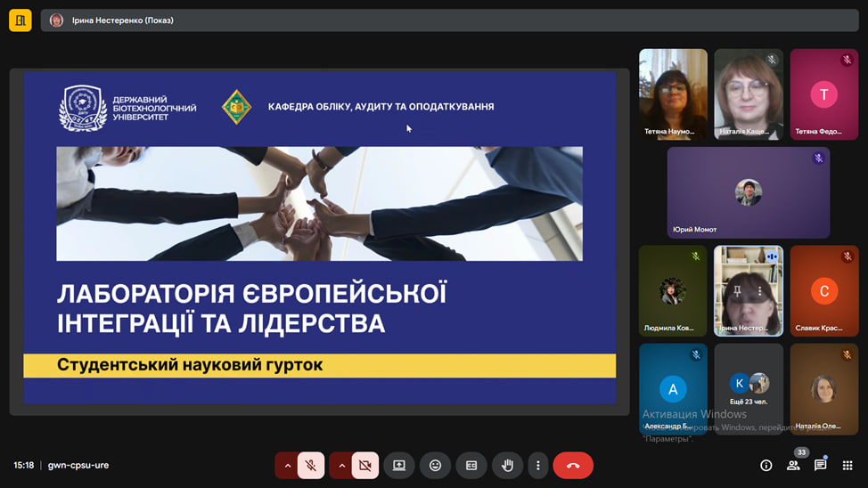Open the three-dot more options menu
Screen dimensions: 868x488
tap(536, 465)
